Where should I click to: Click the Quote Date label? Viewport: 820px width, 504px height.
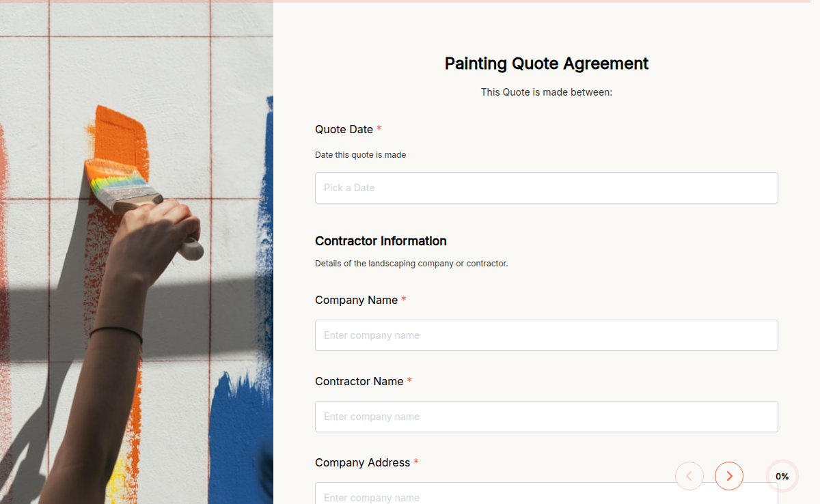click(x=344, y=129)
